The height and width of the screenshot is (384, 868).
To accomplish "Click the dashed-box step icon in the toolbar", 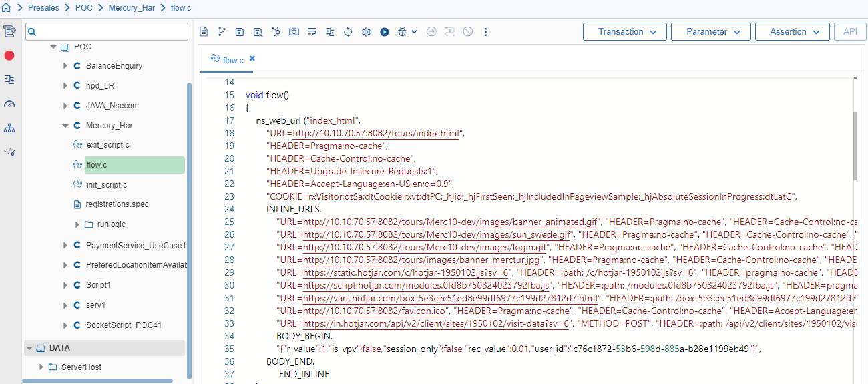I will click(x=450, y=31).
